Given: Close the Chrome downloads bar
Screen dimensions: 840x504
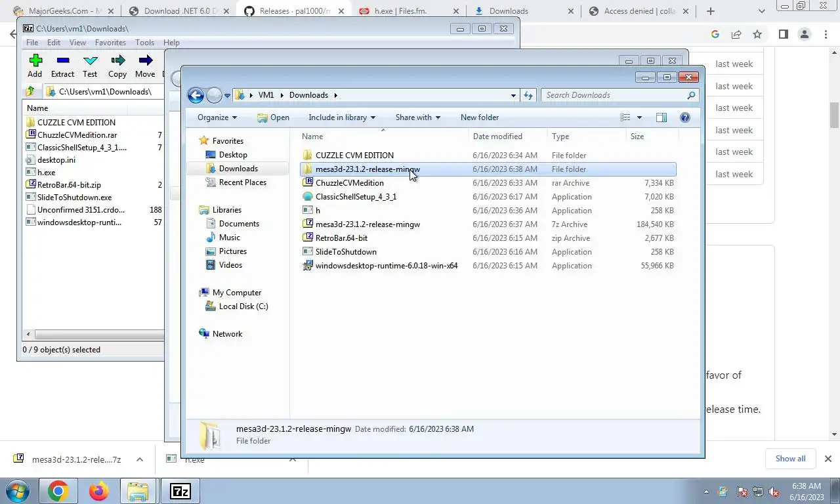Looking at the screenshot, I should pyautogui.click(x=828, y=459).
